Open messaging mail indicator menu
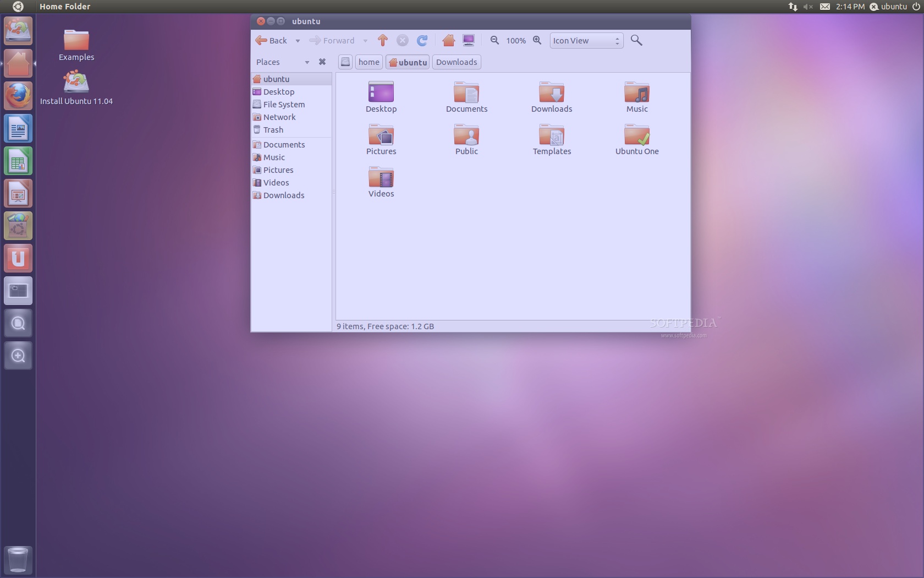 (825, 7)
